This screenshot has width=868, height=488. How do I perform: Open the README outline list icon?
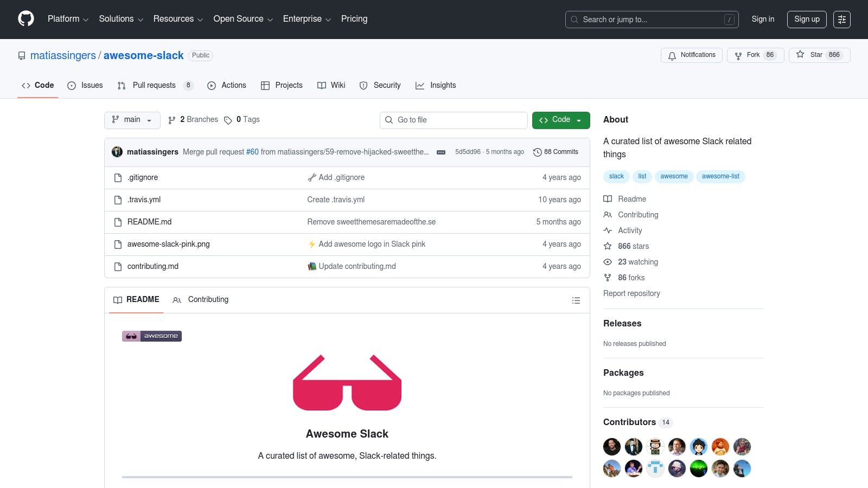tap(576, 300)
